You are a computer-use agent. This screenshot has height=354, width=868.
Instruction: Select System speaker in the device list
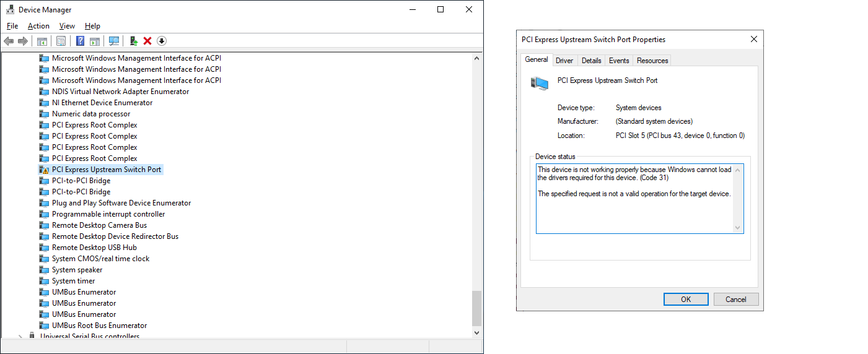coord(77,270)
